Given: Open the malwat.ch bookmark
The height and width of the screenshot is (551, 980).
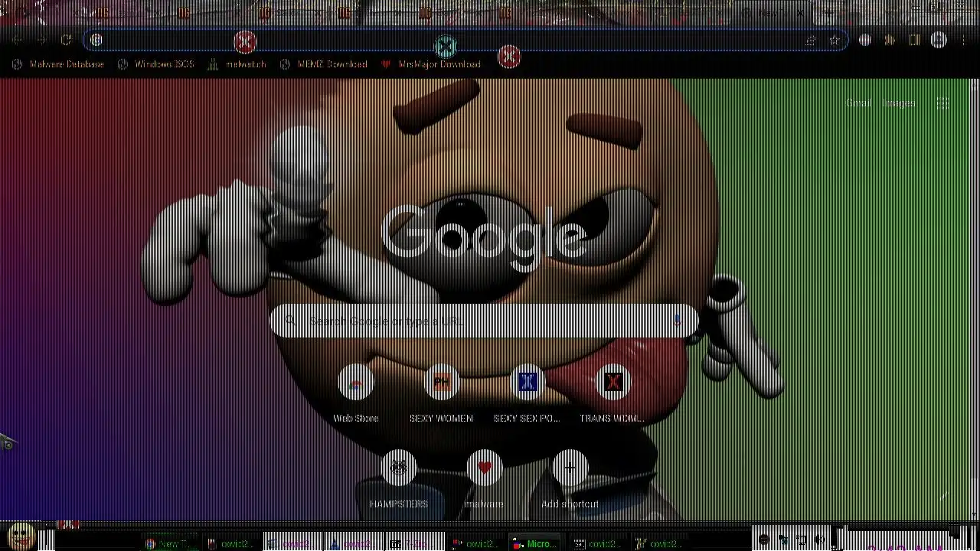Looking at the screenshot, I should [237, 64].
